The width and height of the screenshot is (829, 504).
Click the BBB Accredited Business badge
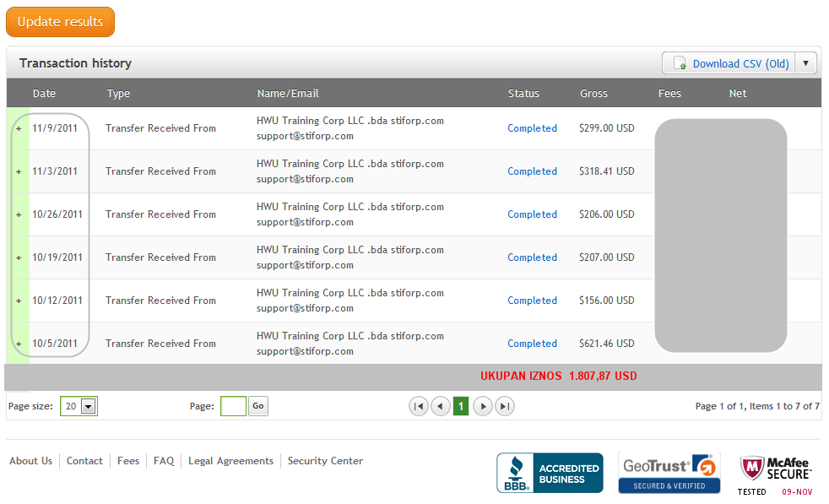tap(550, 473)
